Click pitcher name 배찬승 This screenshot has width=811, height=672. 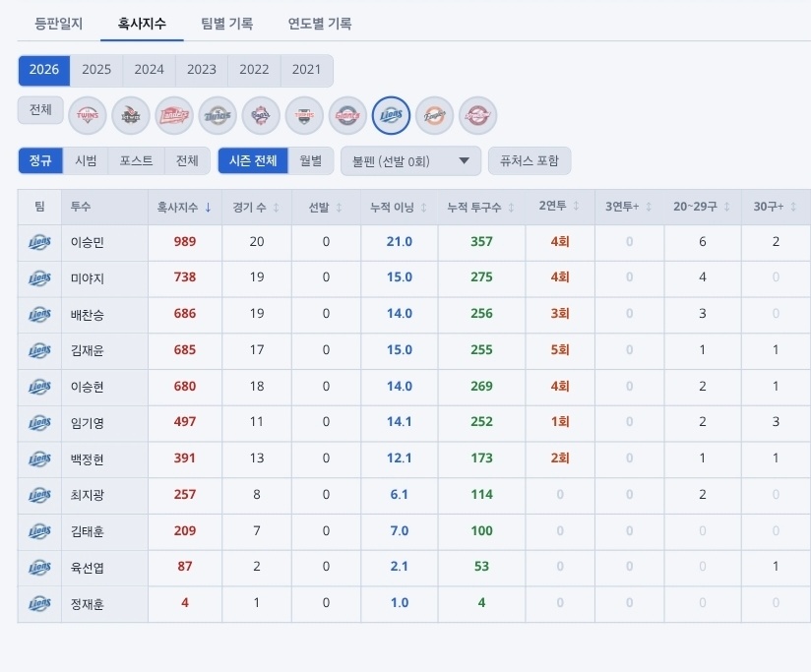(88, 314)
